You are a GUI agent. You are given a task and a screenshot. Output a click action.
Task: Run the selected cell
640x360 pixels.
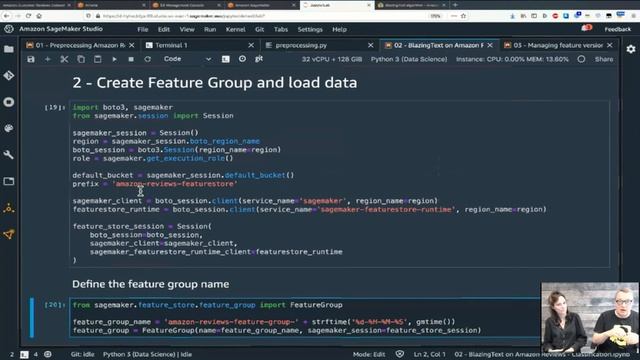(x=114, y=59)
